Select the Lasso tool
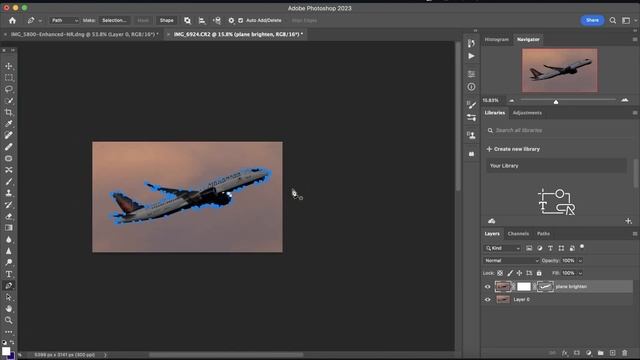This screenshot has height=360, width=640. pos(9,89)
